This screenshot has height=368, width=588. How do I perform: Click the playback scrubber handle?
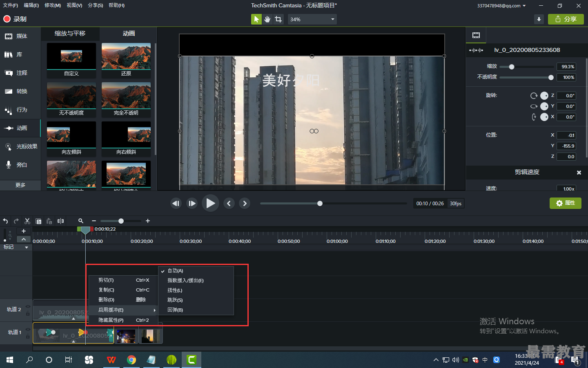[x=320, y=203]
